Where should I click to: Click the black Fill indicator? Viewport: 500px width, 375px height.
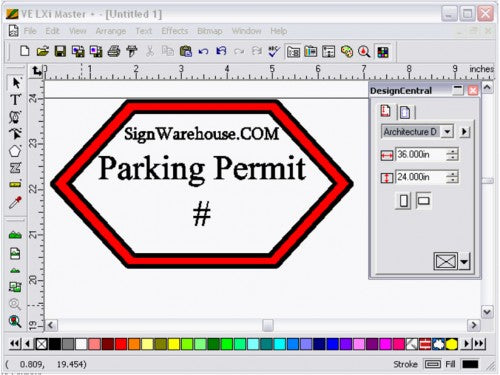[x=470, y=364]
